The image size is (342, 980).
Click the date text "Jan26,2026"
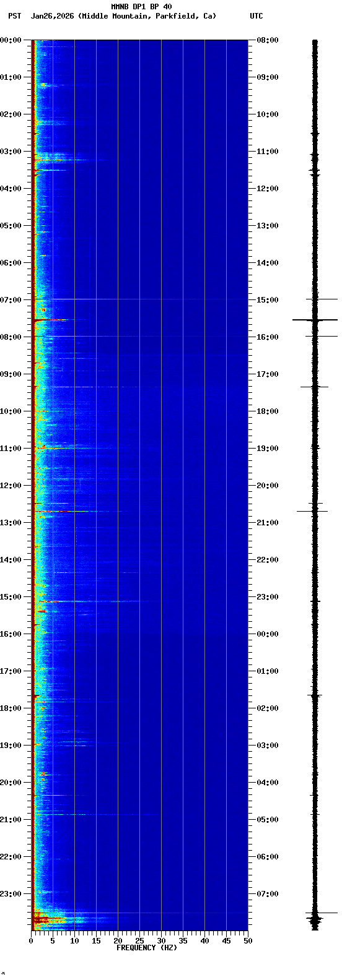coord(52,16)
